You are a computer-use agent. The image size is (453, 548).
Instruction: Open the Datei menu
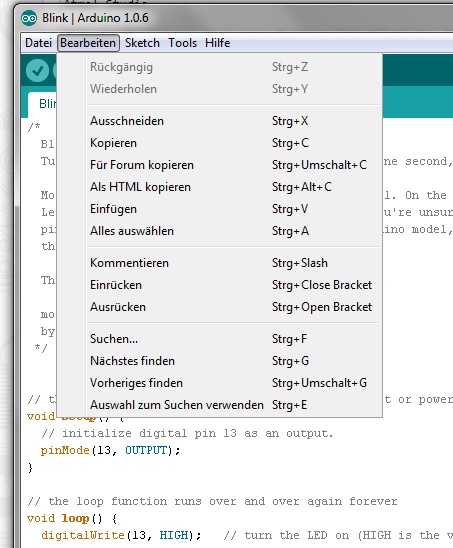38,43
